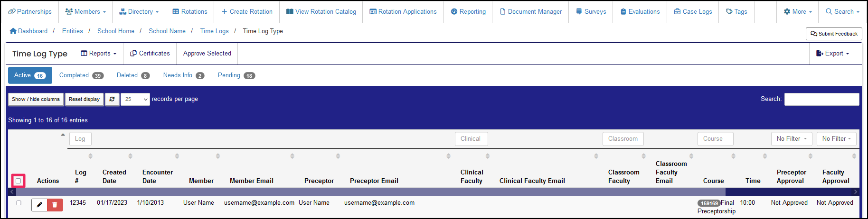Click the Entities breadcrumb link
Image resolution: width=868 pixels, height=219 pixels.
[72, 31]
